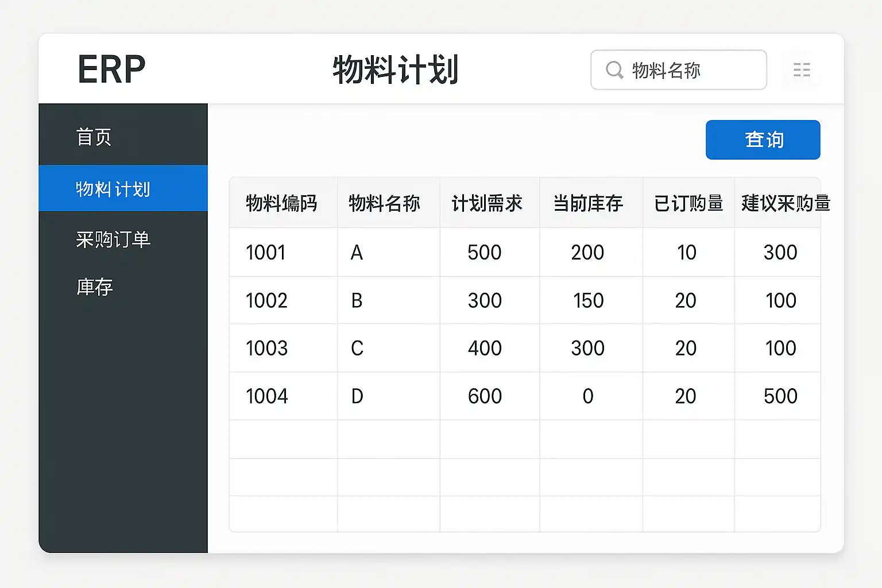This screenshot has width=882, height=588.
Task: Click the search magnifier icon
Action: point(614,70)
